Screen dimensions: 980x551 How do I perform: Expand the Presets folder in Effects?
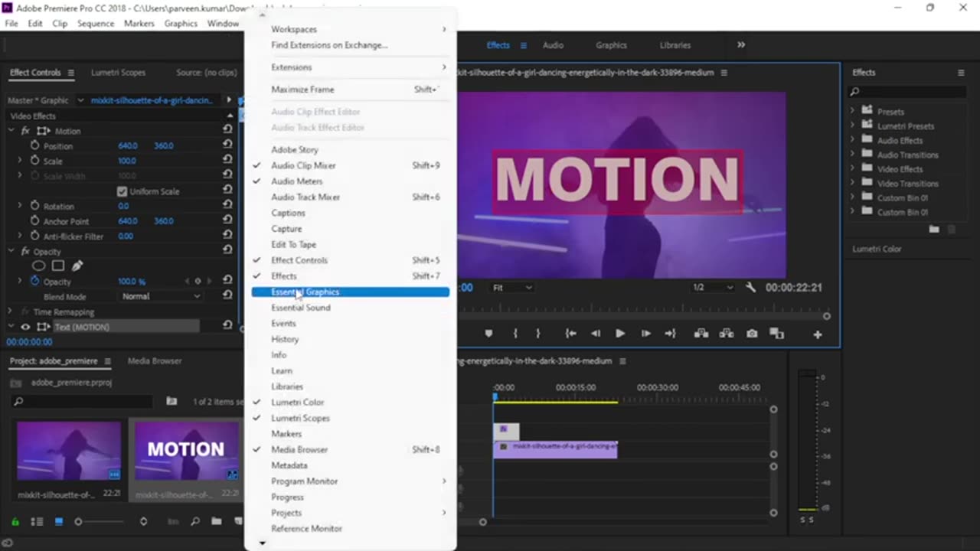(852, 111)
